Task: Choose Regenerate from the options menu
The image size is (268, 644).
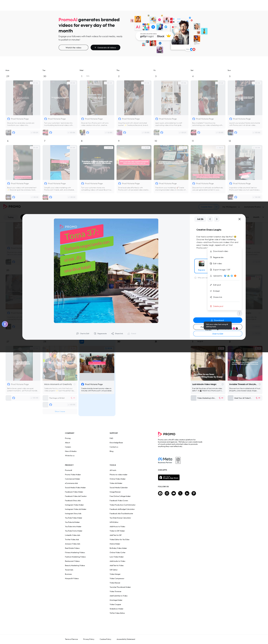Action: coord(224,257)
